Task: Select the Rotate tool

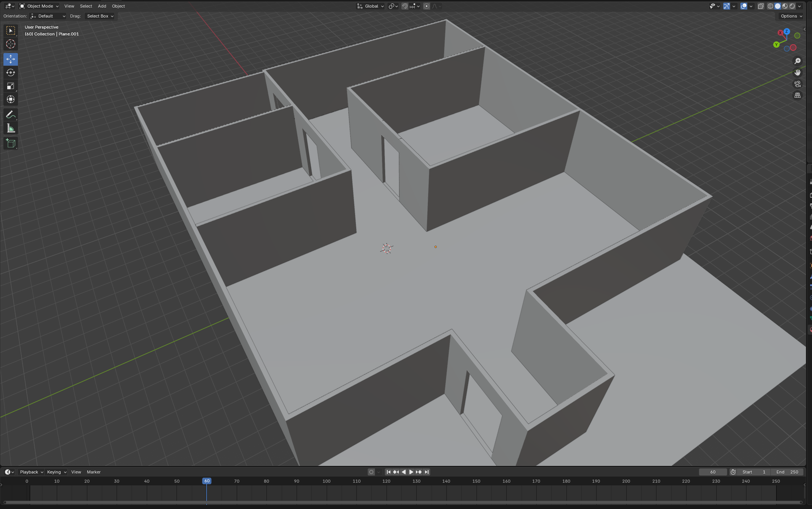Action: pyautogui.click(x=11, y=72)
